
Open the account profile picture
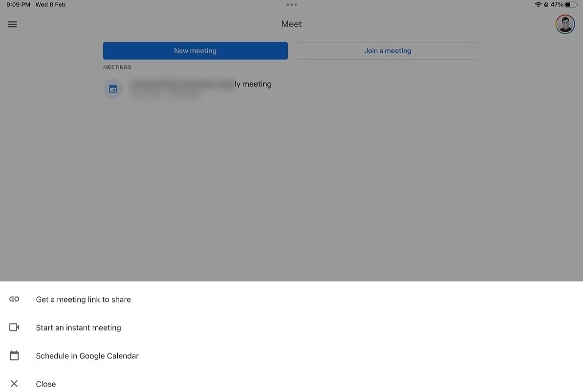point(565,24)
